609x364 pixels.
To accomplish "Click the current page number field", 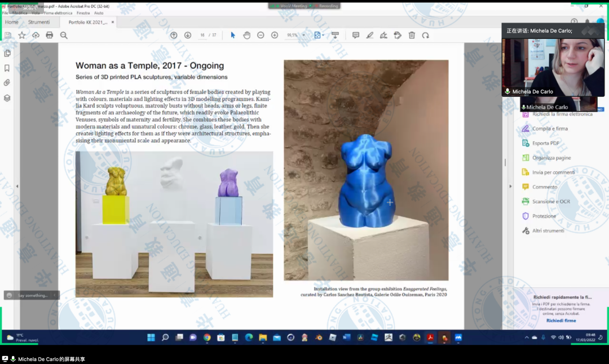I will (202, 35).
